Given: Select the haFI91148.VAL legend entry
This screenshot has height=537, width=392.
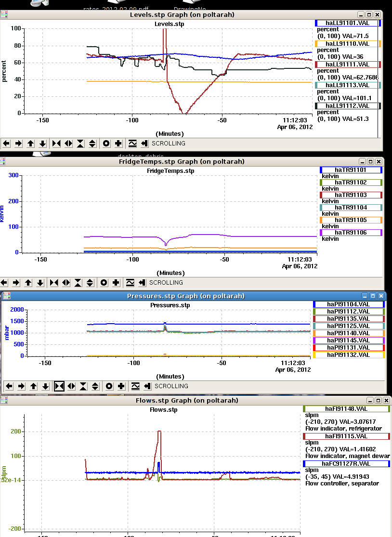Looking at the screenshot, I should (346, 408).
